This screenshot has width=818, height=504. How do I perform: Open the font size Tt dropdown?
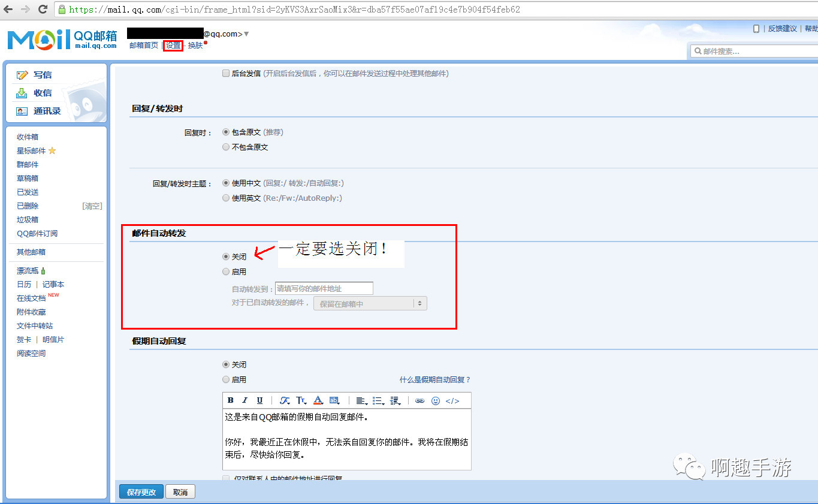301,400
